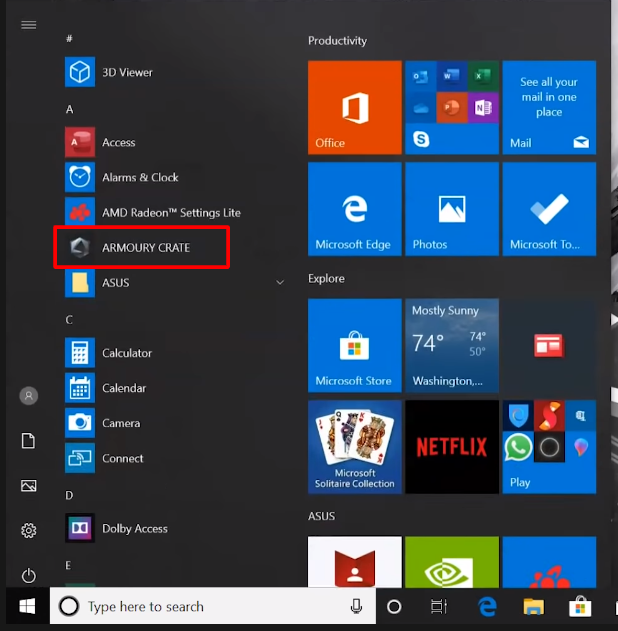Open the NVIDIA tile in ASUS group
The width and height of the screenshot is (618, 631).
tap(452, 562)
